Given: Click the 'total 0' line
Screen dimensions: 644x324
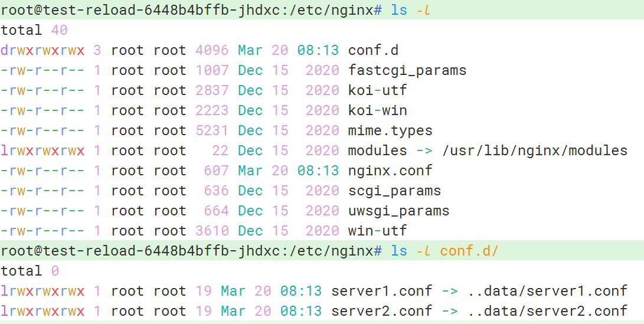Looking at the screenshot, I should pyautogui.click(x=30, y=271).
